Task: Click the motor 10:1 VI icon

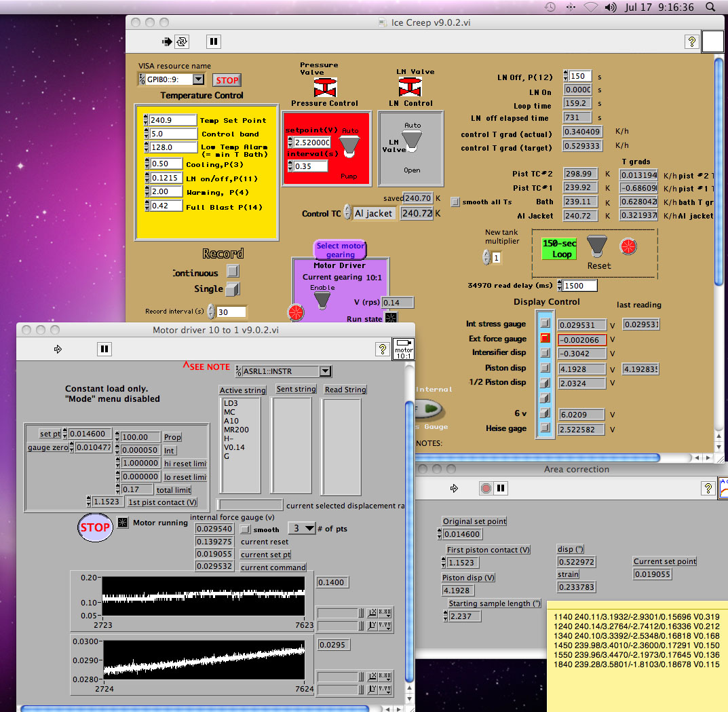Action: tap(404, 350)
